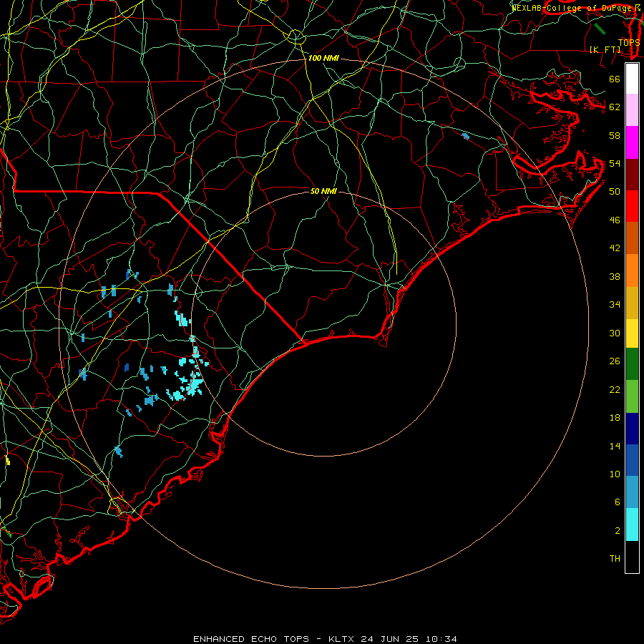Click the bright red legend swatch

point(632,206)
